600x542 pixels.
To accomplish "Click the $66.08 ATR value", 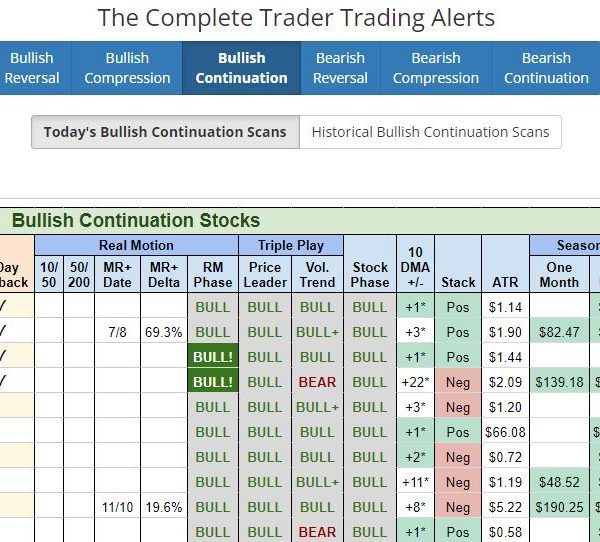I will coord(505,432).
